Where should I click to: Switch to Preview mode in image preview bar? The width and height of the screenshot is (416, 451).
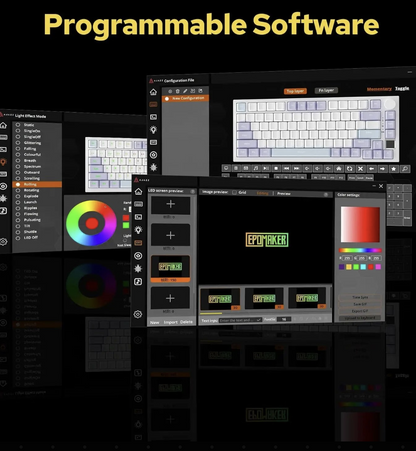(284, 193)
